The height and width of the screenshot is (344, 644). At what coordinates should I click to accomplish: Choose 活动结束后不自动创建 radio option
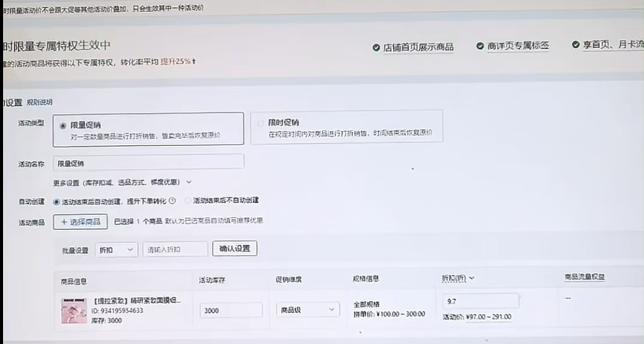tap(188, 201)
